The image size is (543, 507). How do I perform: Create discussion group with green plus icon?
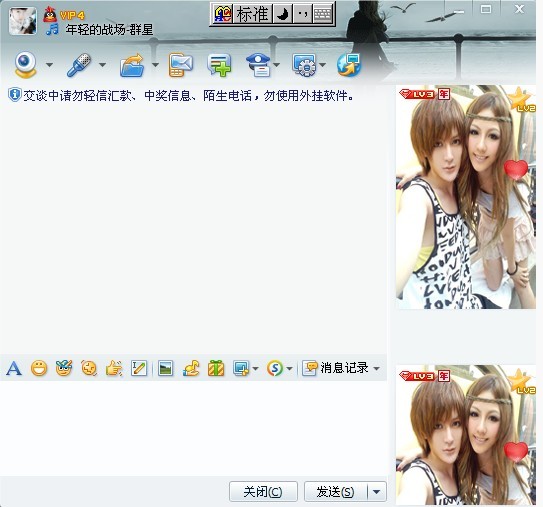point(219,65)
